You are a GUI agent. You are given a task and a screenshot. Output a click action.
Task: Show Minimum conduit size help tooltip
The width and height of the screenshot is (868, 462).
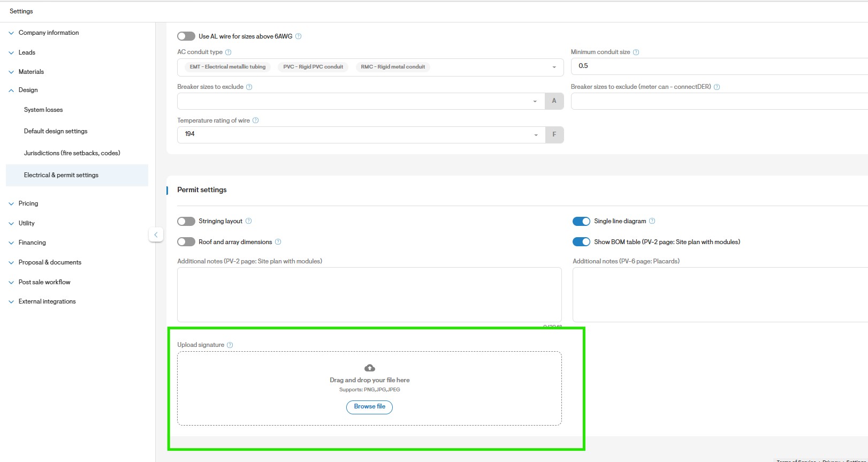636,52
